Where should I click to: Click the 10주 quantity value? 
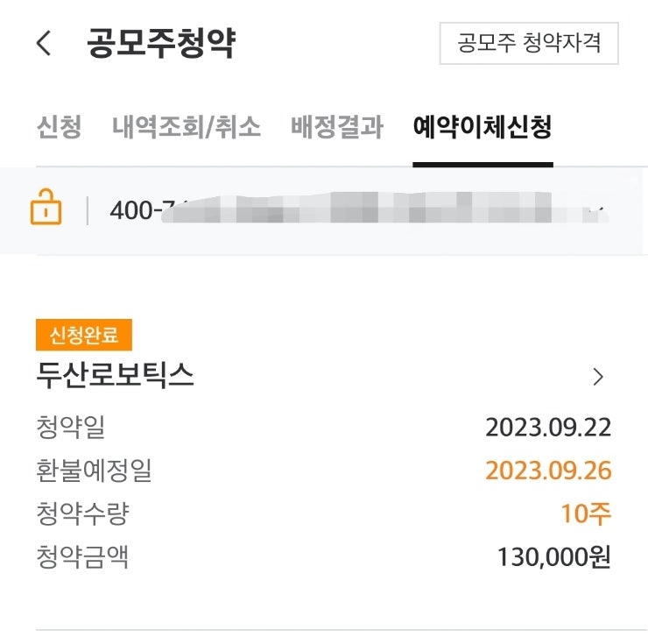click(x=586, y=513)
